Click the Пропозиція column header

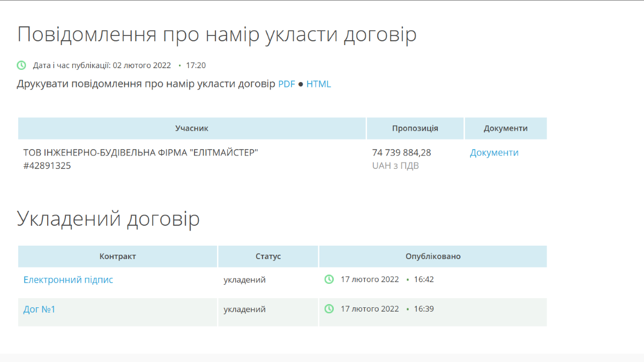click(x=415, y=129)
